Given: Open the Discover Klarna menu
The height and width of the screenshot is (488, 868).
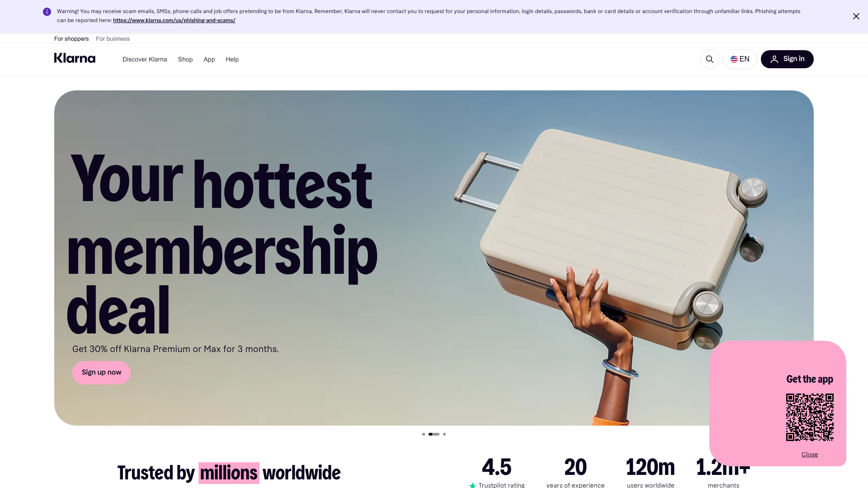Looking at the screenshot, I should 145,59.
